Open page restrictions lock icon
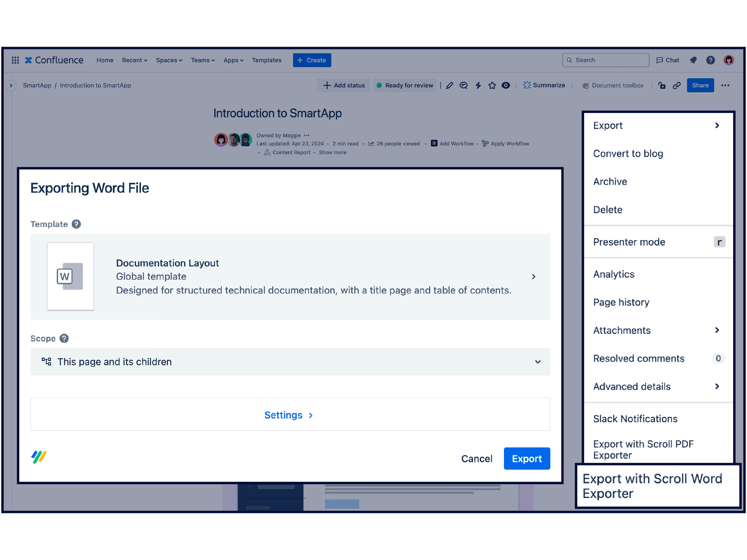747x560 pixels. pyautogui.click(x=662, y=86)
